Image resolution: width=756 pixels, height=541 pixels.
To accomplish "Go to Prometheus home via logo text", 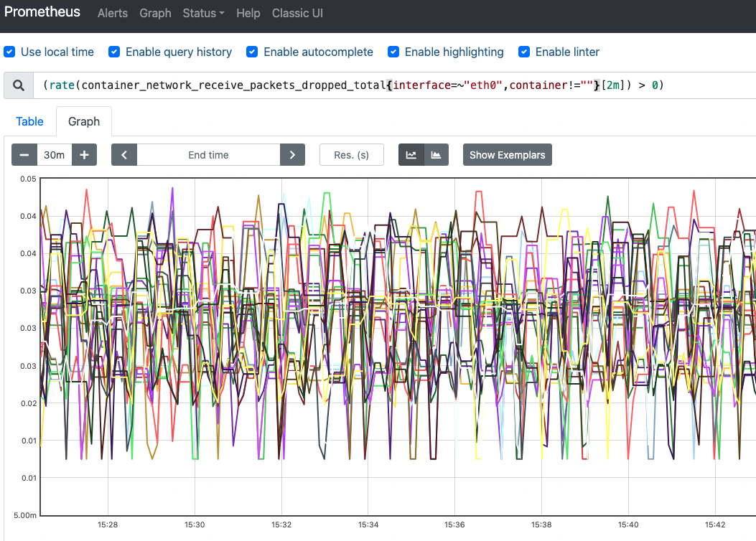I will (42, 11).
